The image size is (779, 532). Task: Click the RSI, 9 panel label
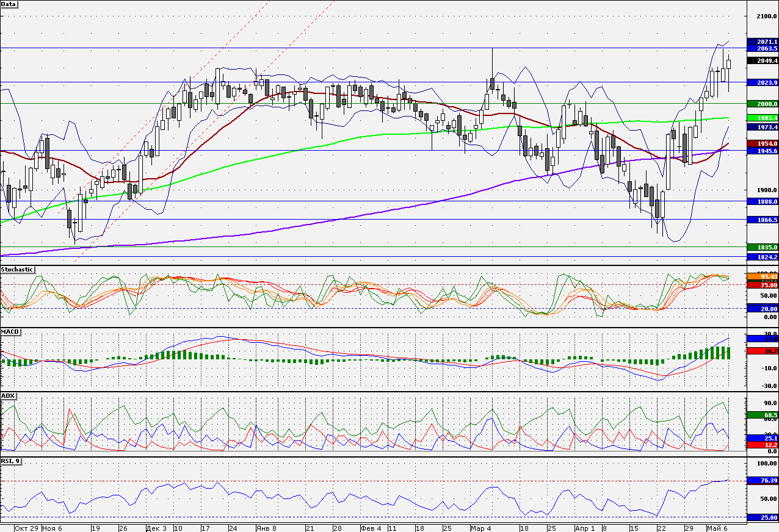[x=11, y=461]
